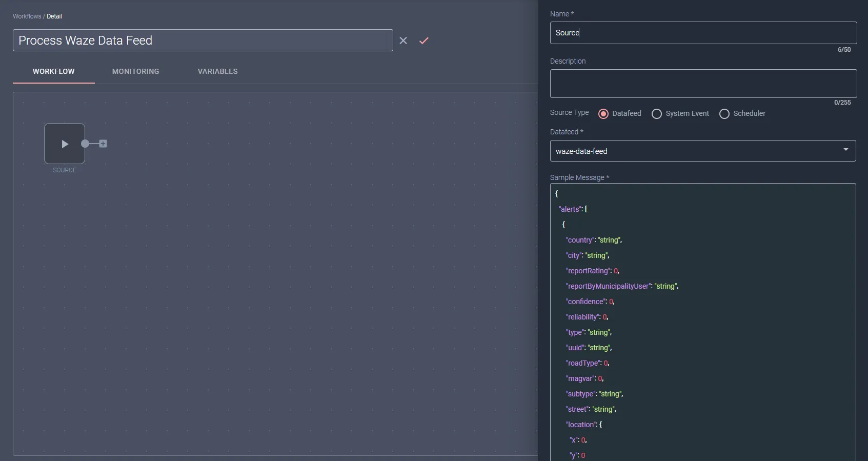Select the "reportByMunicipalityUser" line in sample message

point(622,286)
